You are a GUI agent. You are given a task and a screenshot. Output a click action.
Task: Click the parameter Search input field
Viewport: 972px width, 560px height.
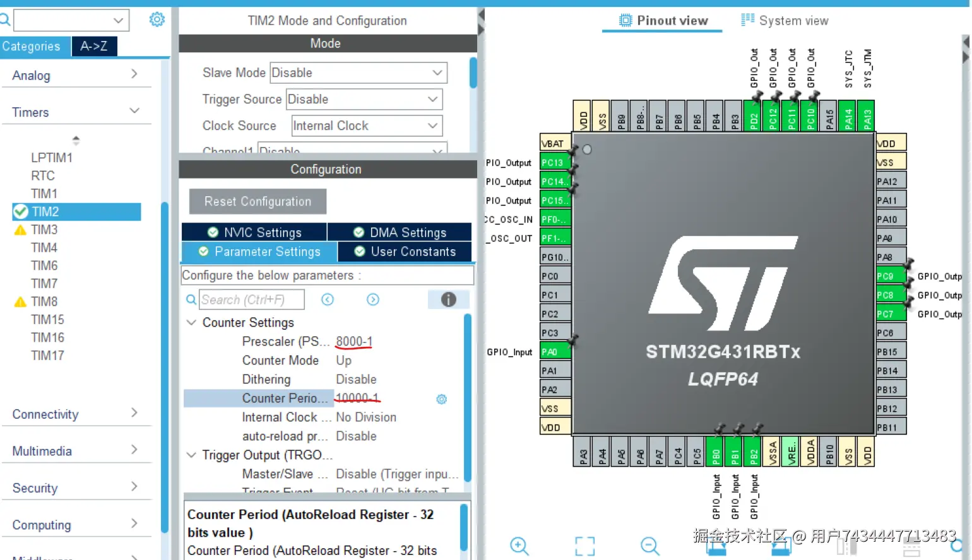coord(252,300)
